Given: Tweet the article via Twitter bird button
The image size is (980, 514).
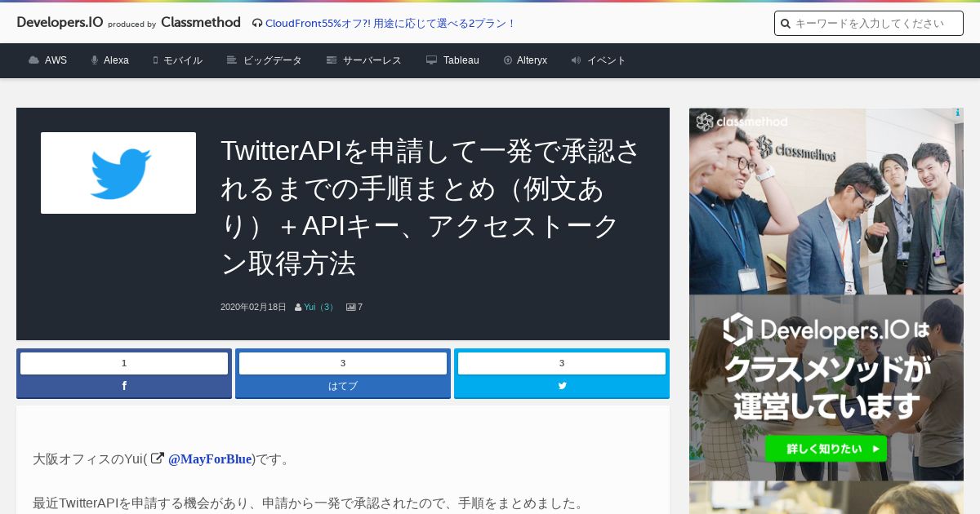Looking at the screenshot, I should tap(562, 386).
